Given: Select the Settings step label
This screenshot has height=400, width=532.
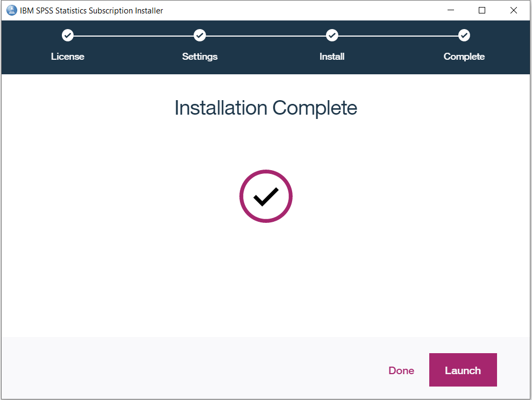Looking at the screenshot, I should 200,56.
